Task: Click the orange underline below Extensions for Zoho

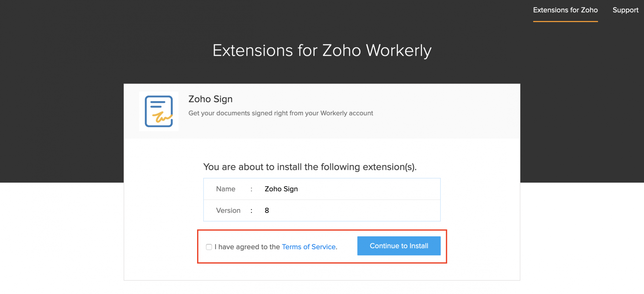Action: [565, 21]
